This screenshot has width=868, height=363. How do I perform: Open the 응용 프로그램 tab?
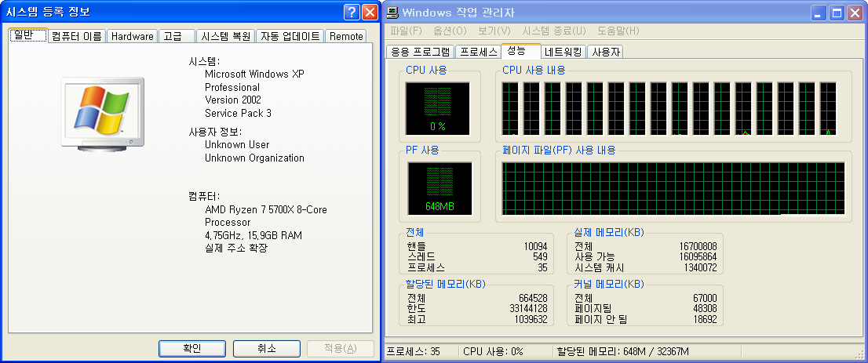coord(420,52)
